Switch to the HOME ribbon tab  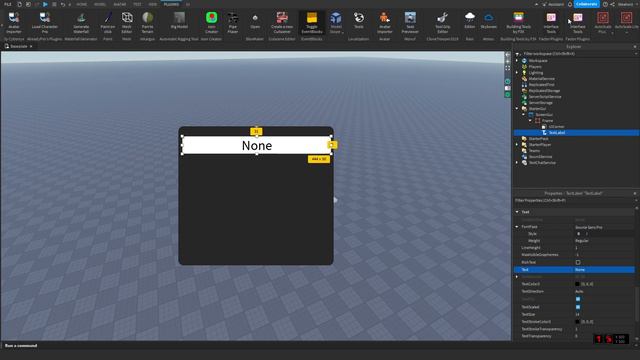click(82, 4)
